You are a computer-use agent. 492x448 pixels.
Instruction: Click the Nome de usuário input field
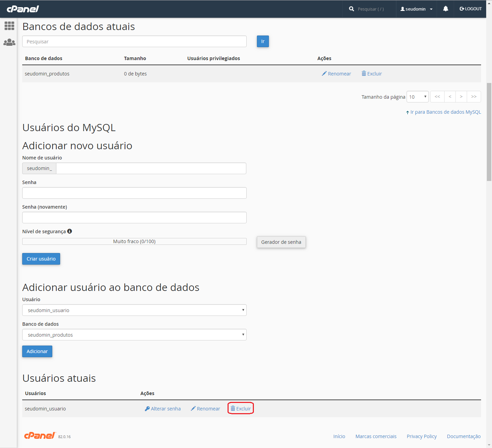151,168
